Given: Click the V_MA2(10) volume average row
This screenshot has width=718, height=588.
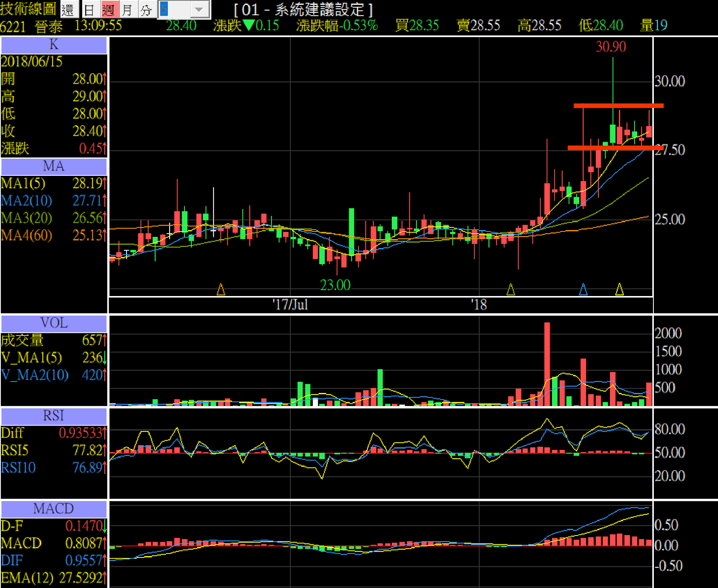Looking at the screenshot, I should coord(54,375).
